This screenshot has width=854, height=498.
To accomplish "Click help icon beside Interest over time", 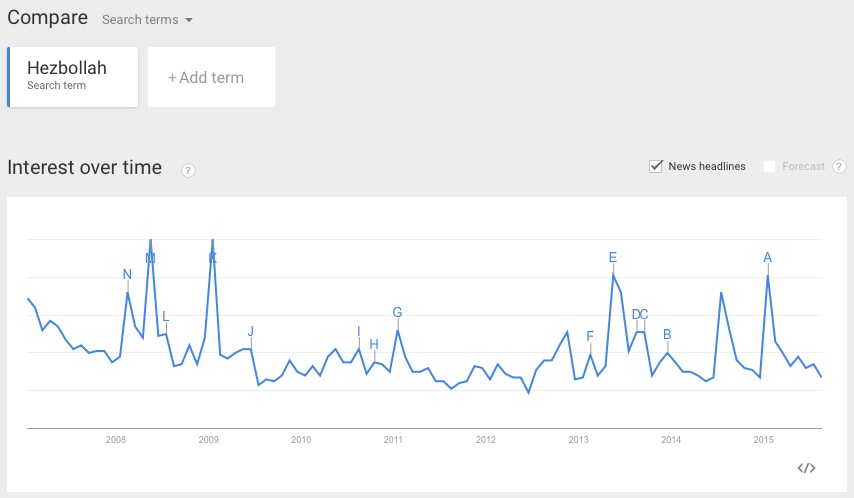I will 188,170.
